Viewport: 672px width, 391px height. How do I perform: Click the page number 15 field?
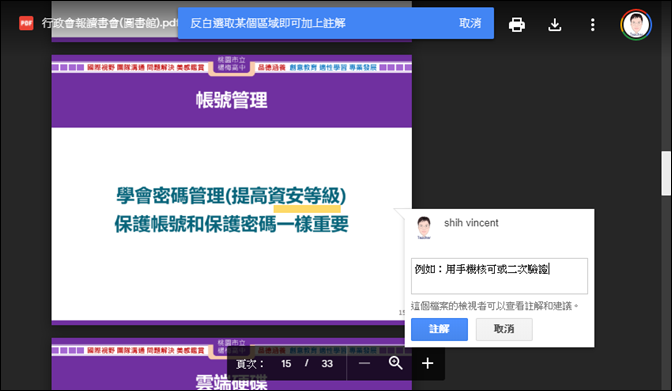(x=286, y=364)
